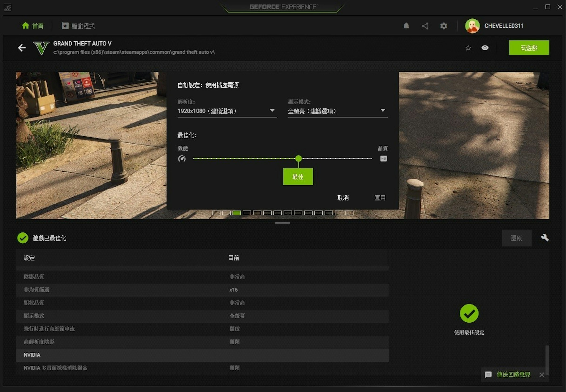Open custom settings wrench icon
This screenshot has width=566, height=392.
[x=545, y=238]
